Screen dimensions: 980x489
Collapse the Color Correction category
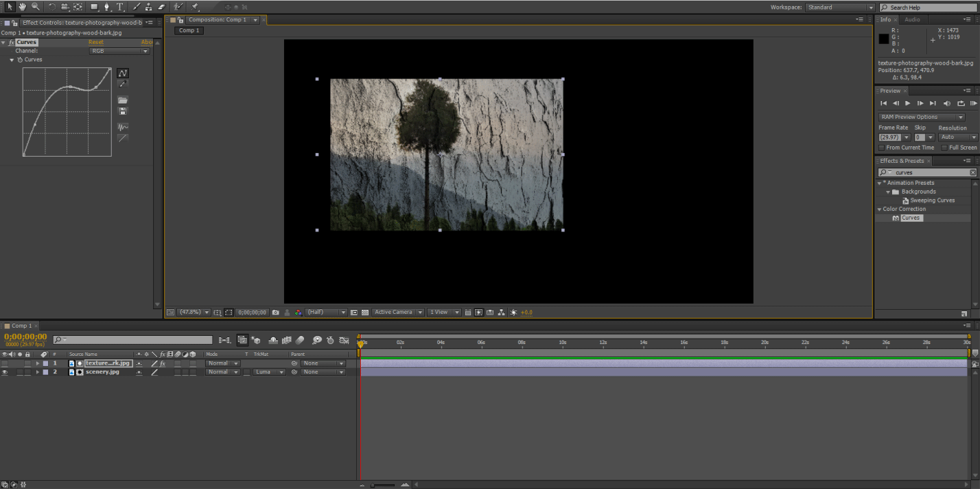tap(880, 209)
